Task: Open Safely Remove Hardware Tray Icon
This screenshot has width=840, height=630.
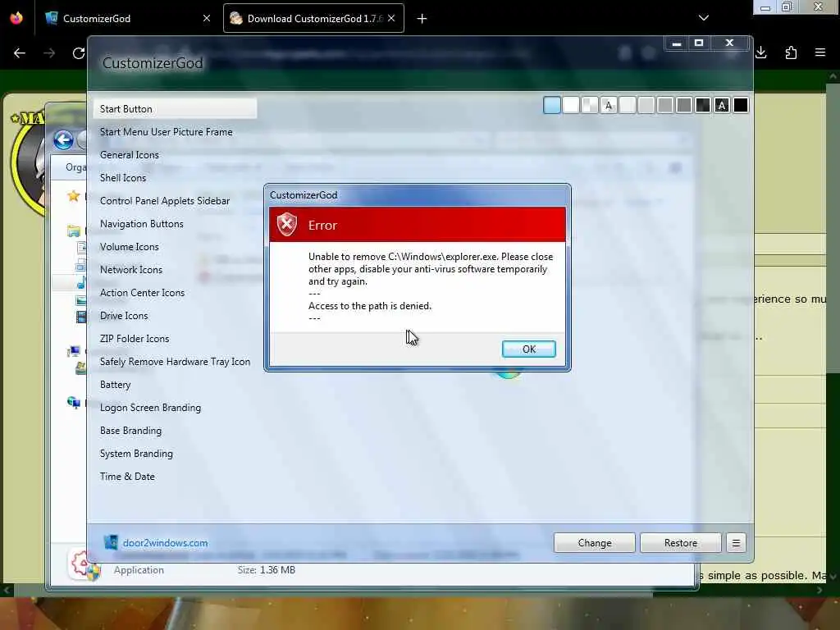Action: coord(175,362)
